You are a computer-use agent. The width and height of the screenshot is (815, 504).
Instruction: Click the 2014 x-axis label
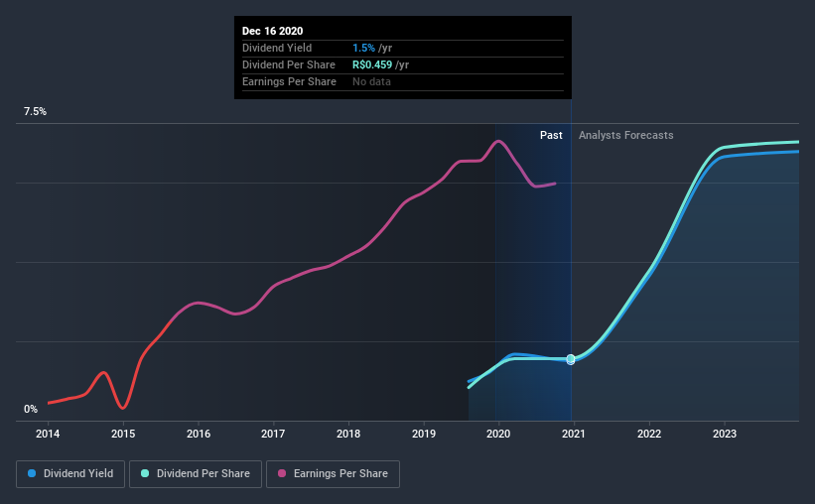point(48,434)
